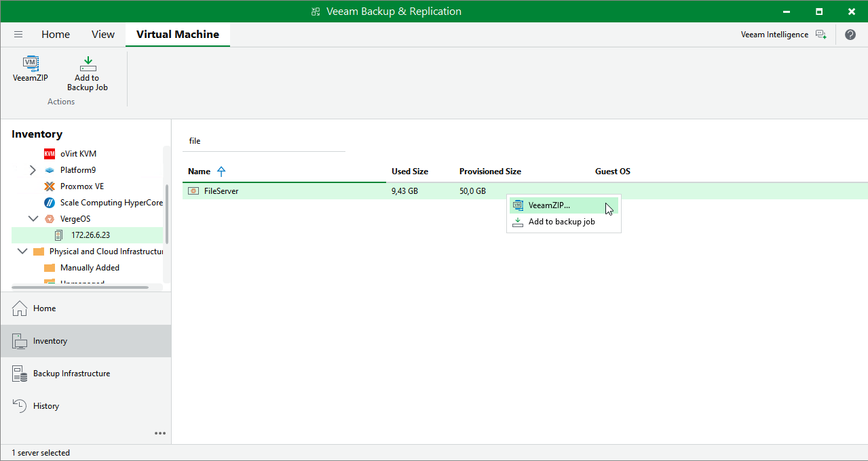This screenshot has height=461, width=868.
Task: Click the Backup Infrastructure database icon
Action: [20, 374]
